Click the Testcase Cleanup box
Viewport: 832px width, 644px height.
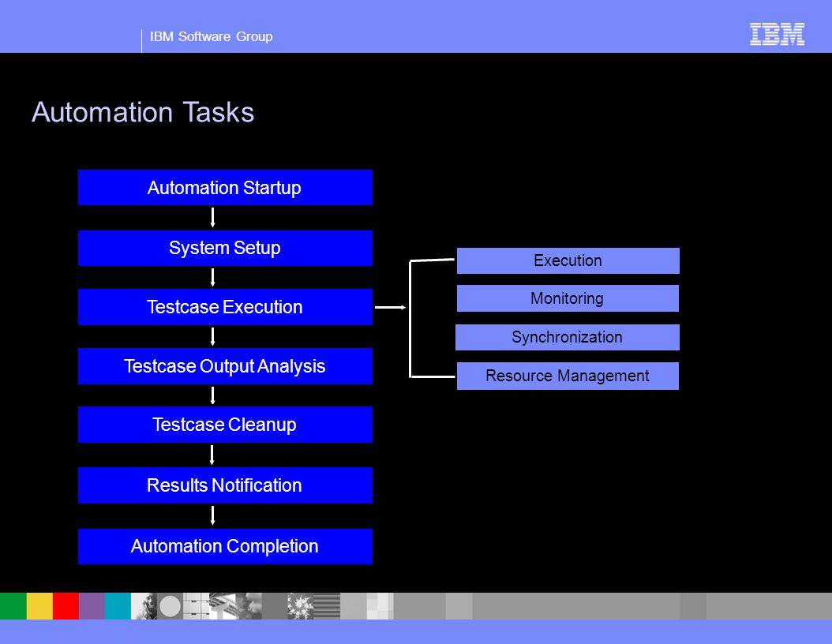pos(225,425)
